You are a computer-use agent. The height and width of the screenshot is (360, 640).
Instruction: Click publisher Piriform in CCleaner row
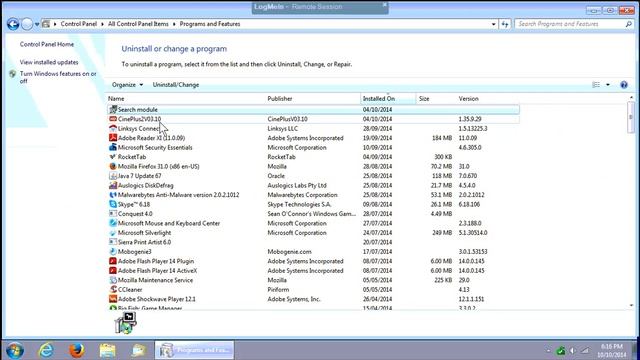(x=278, y=289)
